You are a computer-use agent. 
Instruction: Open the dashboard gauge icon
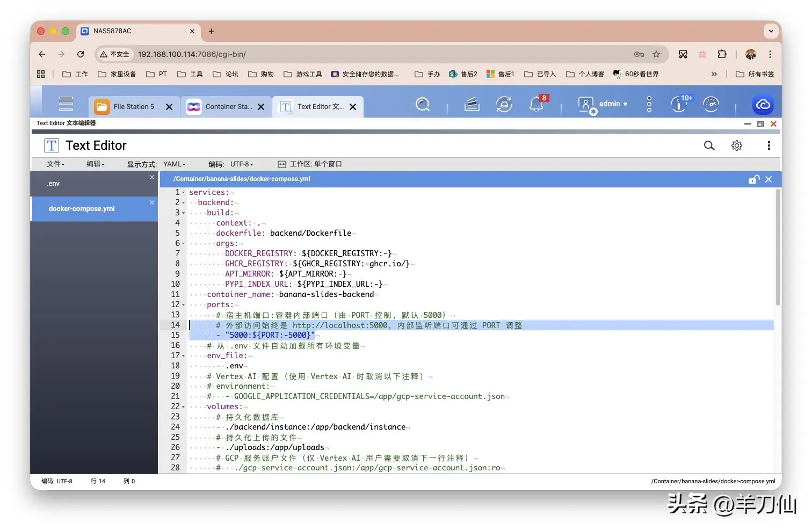pos(711,104)
